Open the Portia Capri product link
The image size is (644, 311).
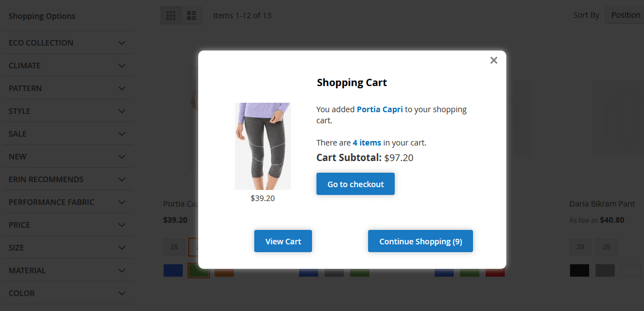click(380, 109)
